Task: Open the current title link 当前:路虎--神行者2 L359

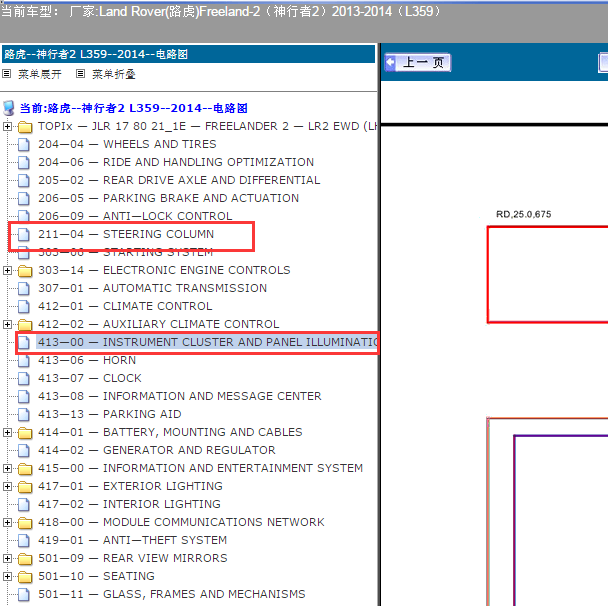Action: [x=133, y=108]
